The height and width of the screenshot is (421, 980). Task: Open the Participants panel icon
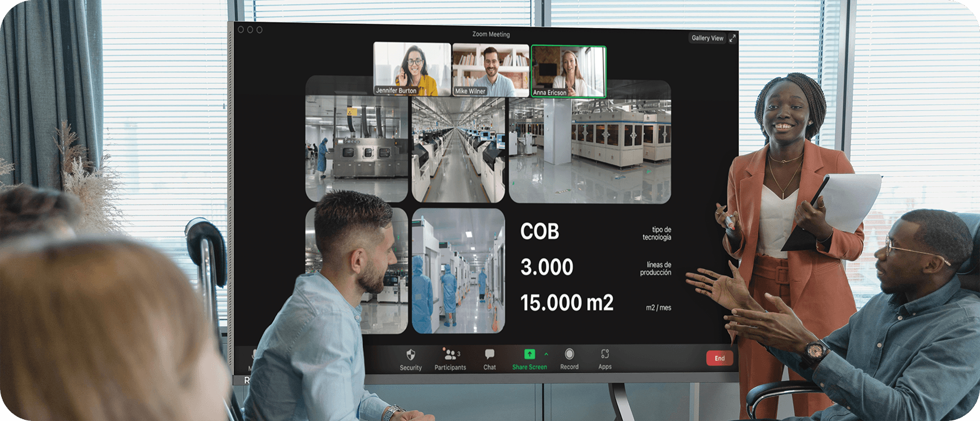(x=451, y=355)
